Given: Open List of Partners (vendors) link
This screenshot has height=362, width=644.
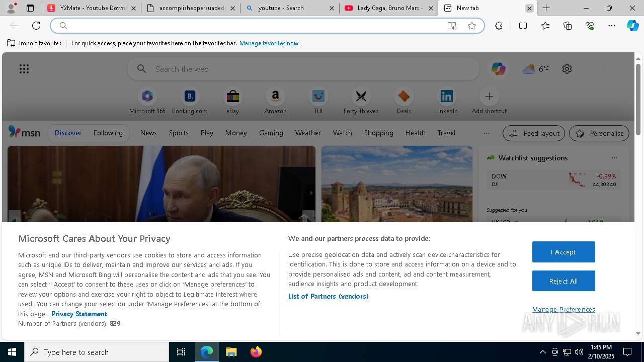Looking at the screenshot, I should (x=329, y=296).
